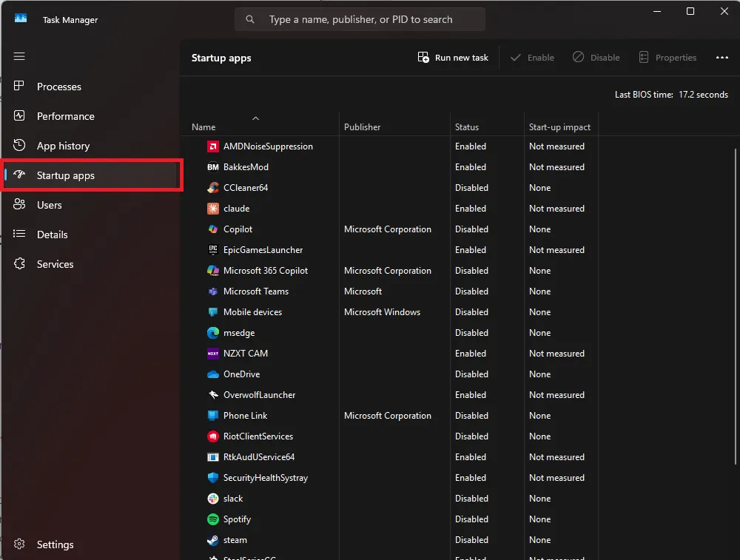Image resolution: width=740 pixels, height=560 pixels.
Task: Click the Enable button
Action: tap(532, 57)
